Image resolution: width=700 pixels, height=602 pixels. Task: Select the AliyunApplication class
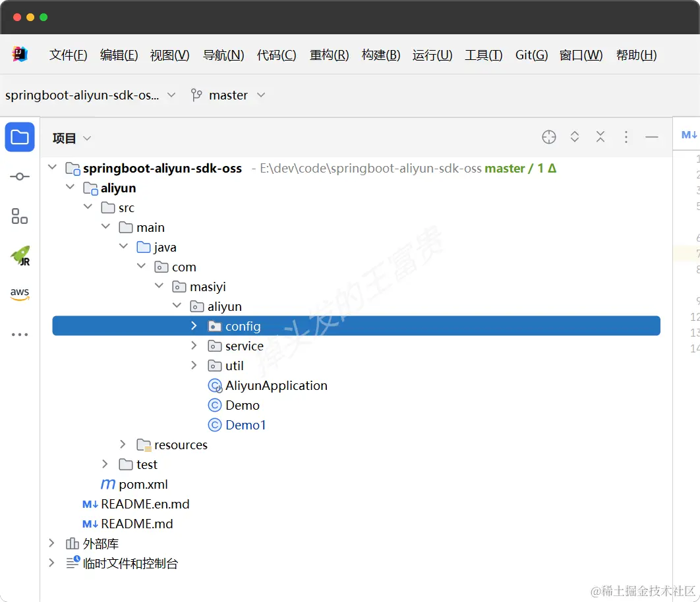tap(276, 385)
